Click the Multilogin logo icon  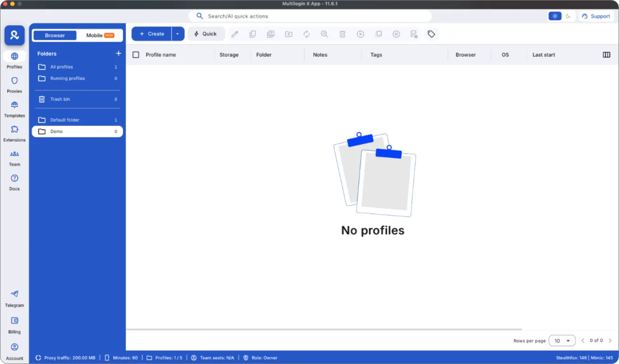click(x=15, y=35)
